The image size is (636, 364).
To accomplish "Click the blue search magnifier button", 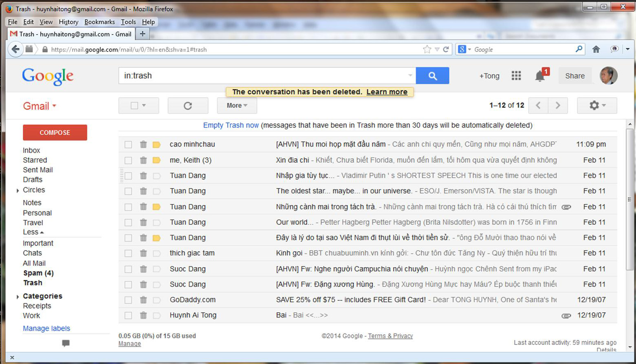I will coord(432,76).
